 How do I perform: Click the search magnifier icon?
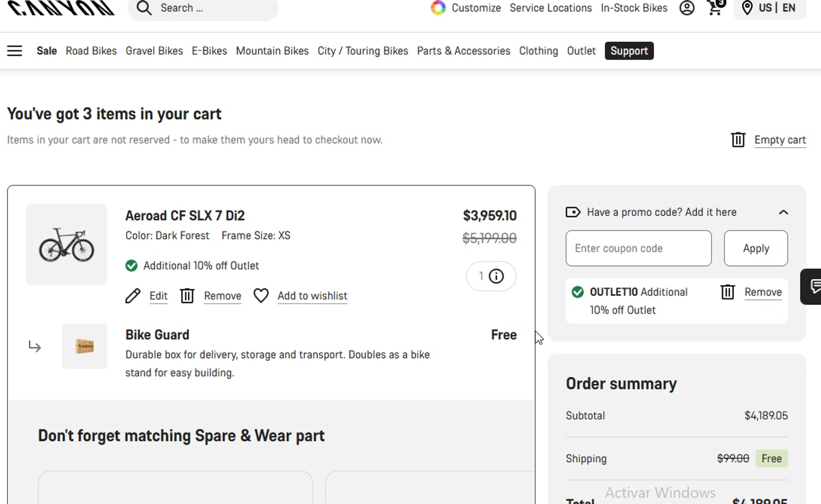pyautogui.click(x=144, y=8)
